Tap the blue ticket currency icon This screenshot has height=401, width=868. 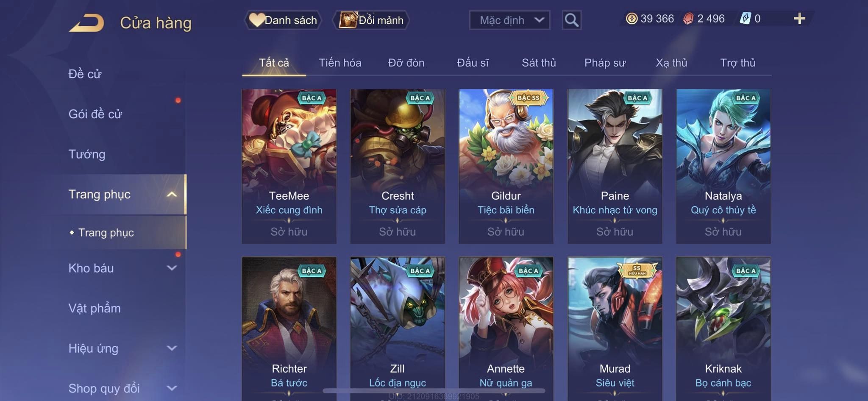click(745, 19)
